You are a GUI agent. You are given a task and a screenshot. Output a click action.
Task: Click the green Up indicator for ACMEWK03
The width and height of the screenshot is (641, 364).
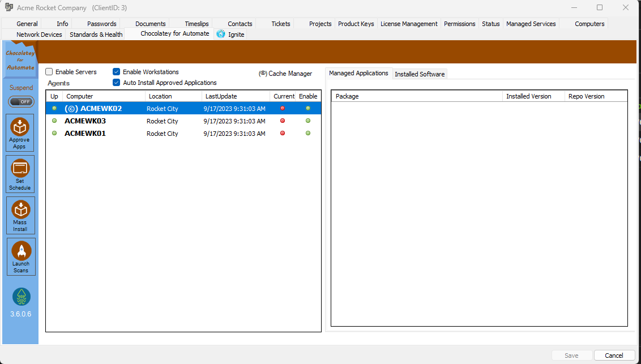click(54, 121)
